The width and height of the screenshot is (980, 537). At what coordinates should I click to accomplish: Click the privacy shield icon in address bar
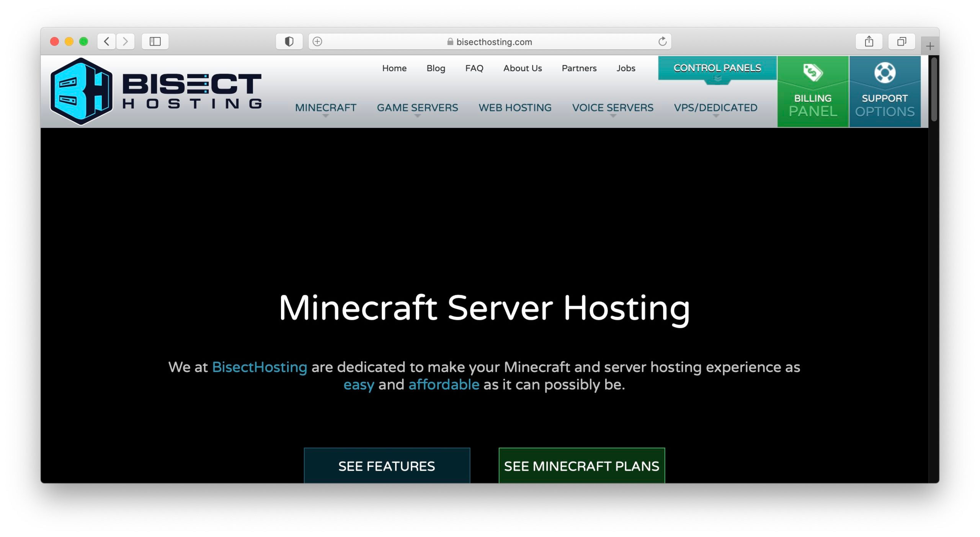tap(289, 41)
